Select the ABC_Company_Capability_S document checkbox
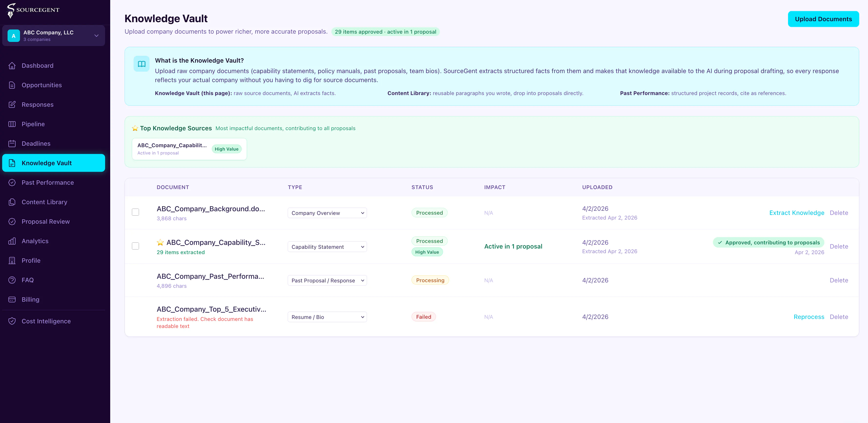Viewport: 868px width, 423px height. pos(136,246)
